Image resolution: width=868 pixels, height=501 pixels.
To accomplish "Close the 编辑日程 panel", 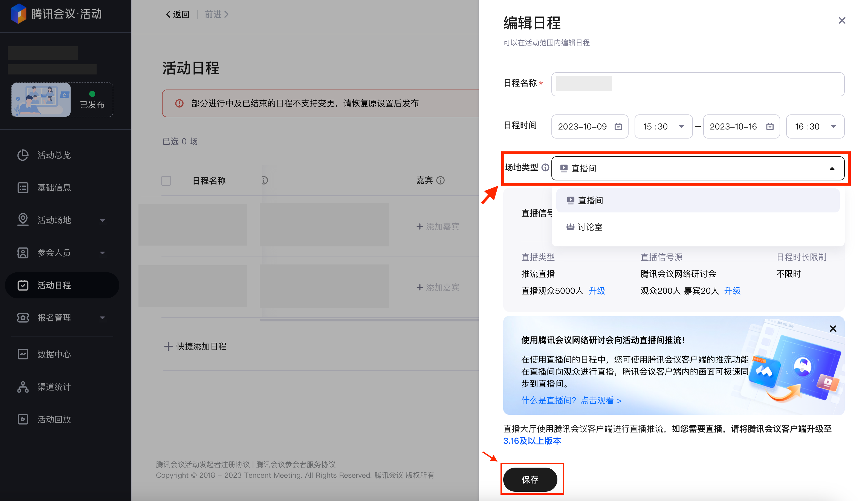I will click(x=842, y=21).
